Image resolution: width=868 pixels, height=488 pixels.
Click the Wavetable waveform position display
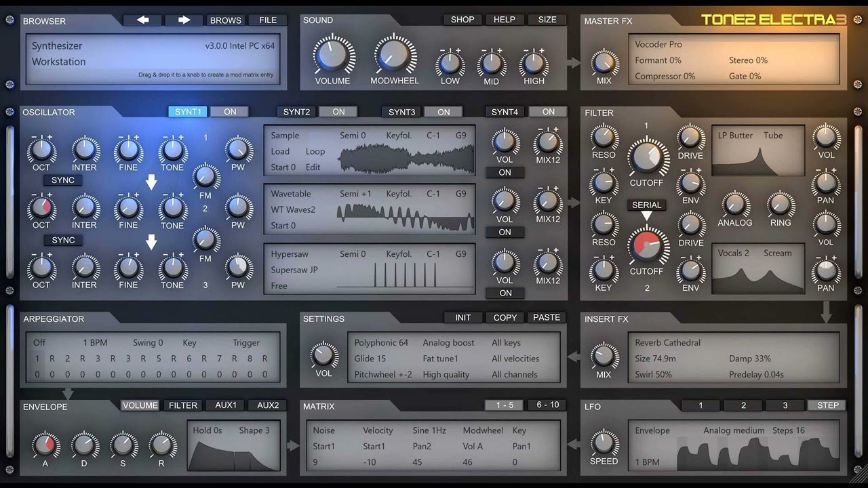click(406, 218)
